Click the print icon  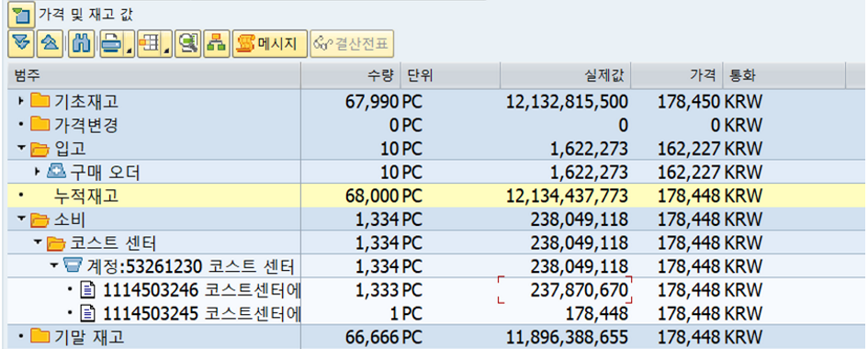point(111,44)
